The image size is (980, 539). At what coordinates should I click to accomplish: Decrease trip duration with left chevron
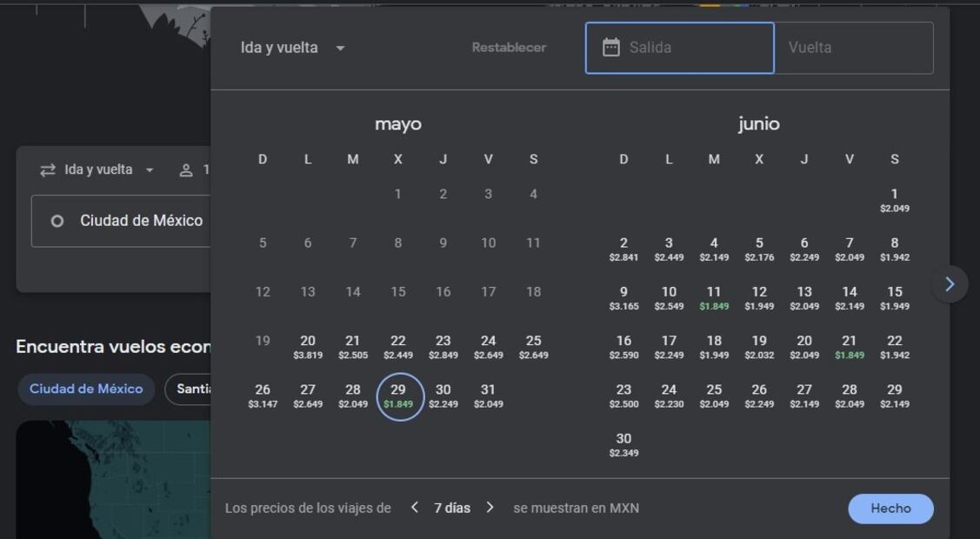point(415,508)
